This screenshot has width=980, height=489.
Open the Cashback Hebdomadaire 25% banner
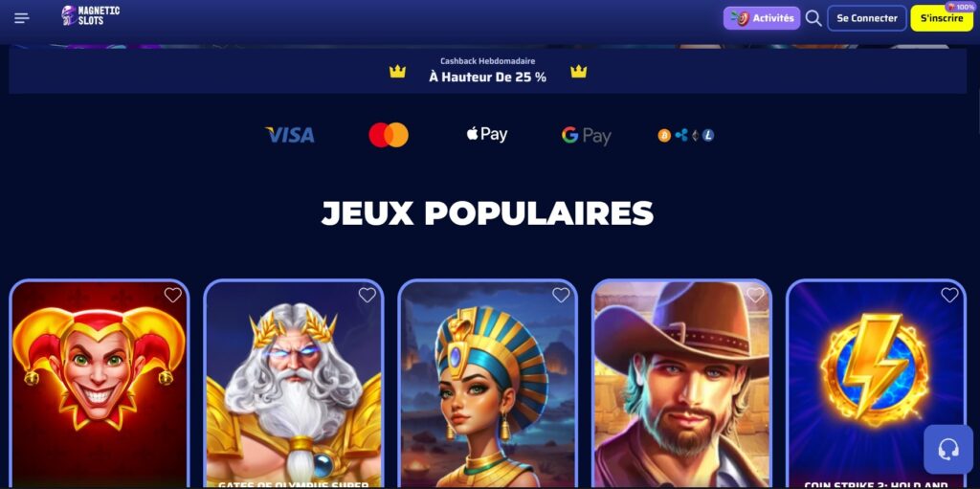(x=487, y=71)
